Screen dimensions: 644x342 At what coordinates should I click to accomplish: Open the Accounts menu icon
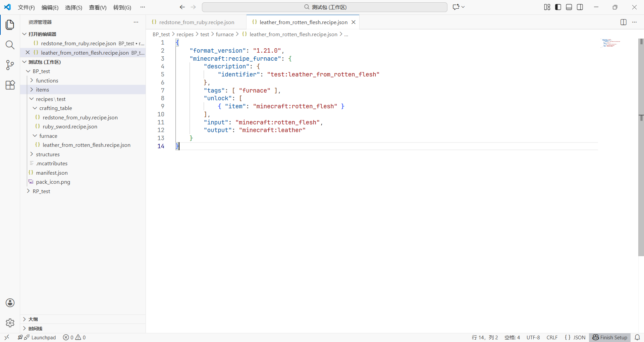point(10,303)
